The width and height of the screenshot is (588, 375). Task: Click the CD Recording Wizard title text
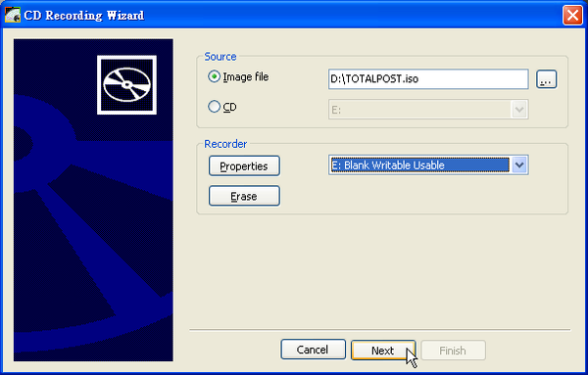[84, 16]
